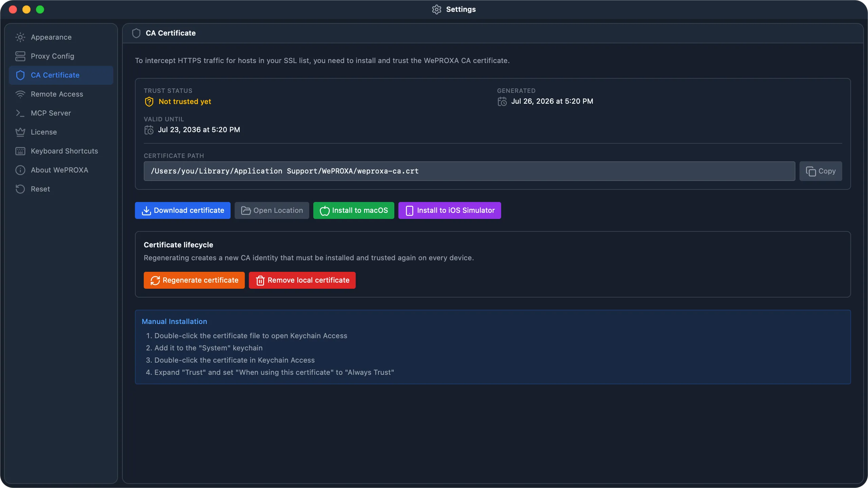Click the MCP Server terminal icon
Viewport: 868px width, 488px height.
coord(20,113)
